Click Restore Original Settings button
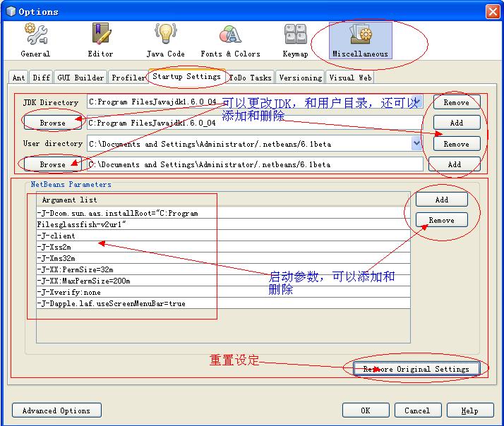Screen dimensions: 504x426 tap(416, 369)
